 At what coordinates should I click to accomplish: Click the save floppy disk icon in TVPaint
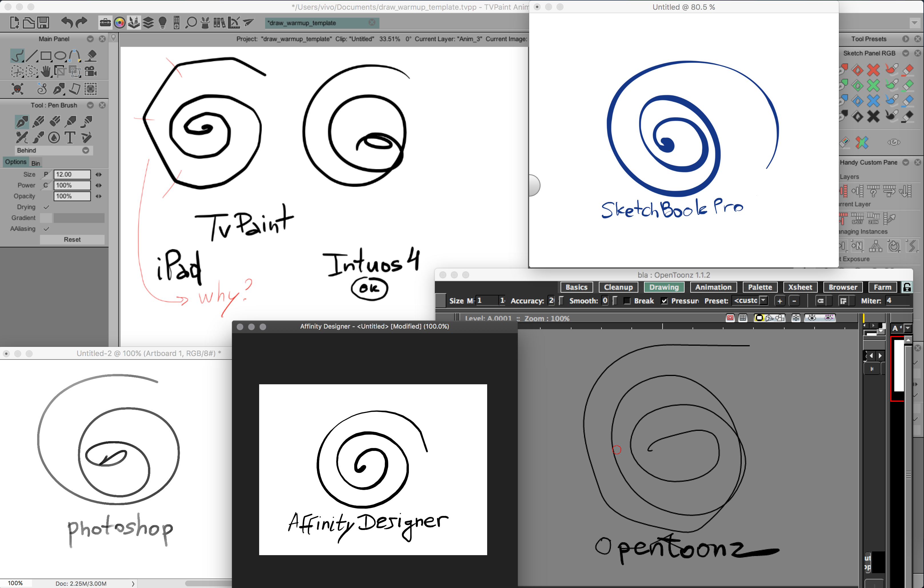(43, 23)
